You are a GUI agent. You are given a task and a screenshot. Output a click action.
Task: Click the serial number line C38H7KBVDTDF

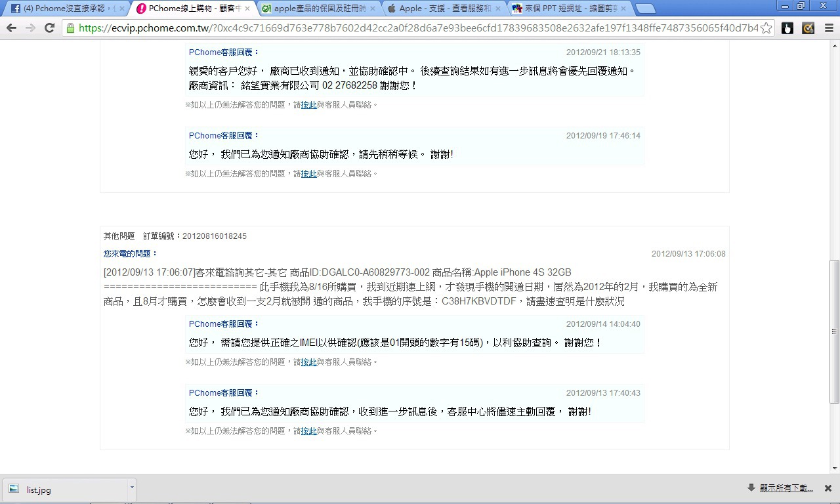tap(364, 302)
